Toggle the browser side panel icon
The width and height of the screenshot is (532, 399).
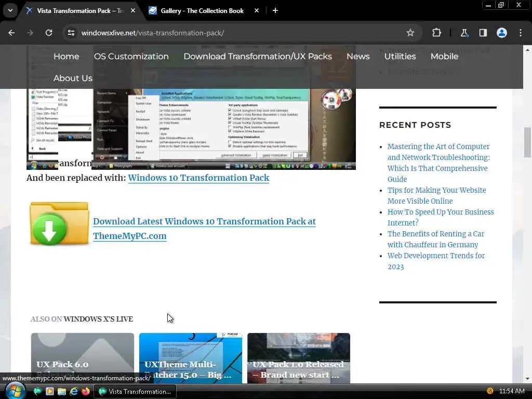tap(483, 33)
